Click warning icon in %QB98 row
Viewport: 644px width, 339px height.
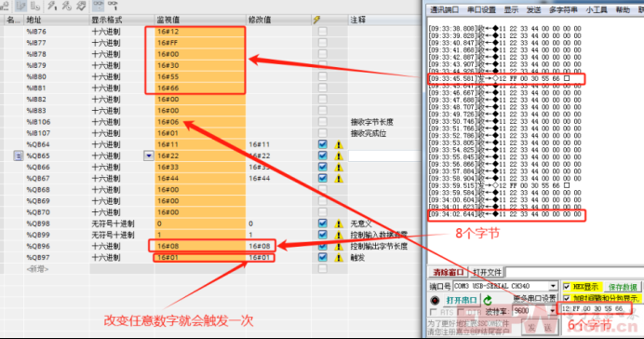click(x=339, y=224)
